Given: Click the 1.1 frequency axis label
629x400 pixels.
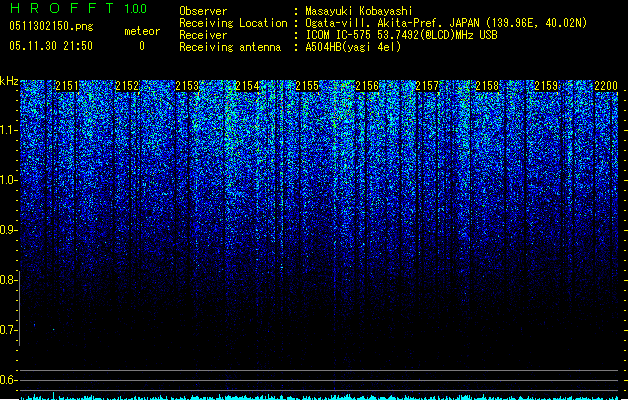Looking at the screenshot, I should pos(8,130).
